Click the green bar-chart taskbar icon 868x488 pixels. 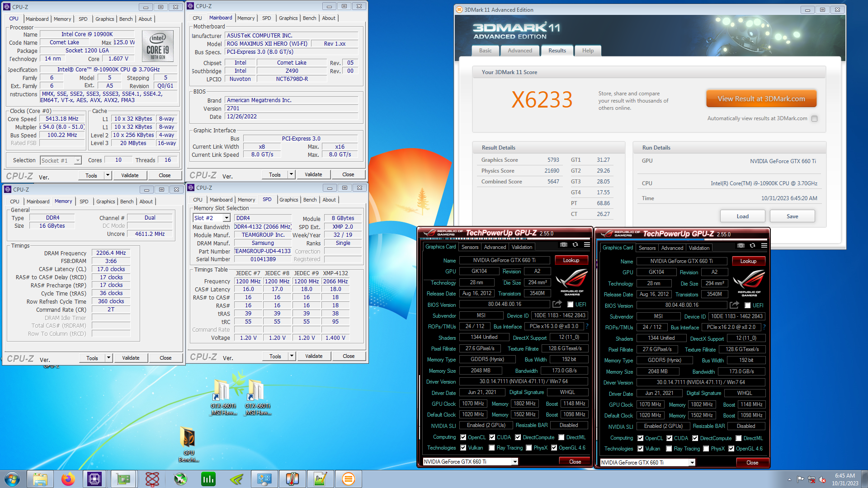[x=208, y=479]
